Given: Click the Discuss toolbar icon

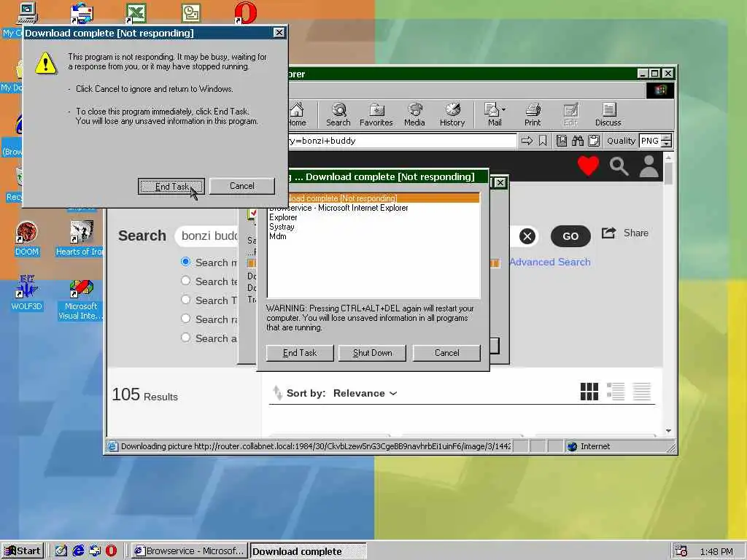Looking at the screenshot, I should click(x=608, y=114).
